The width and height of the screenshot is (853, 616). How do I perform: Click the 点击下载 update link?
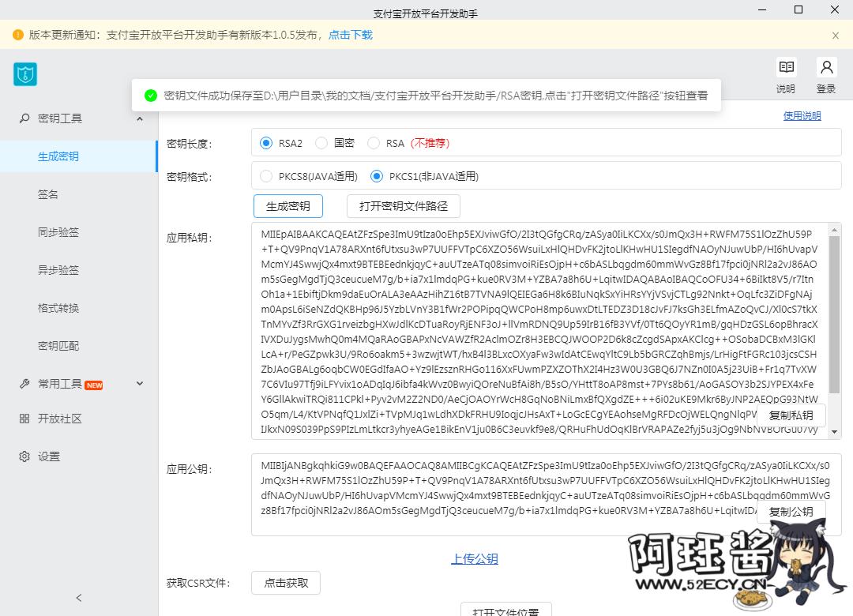(351, 35)
